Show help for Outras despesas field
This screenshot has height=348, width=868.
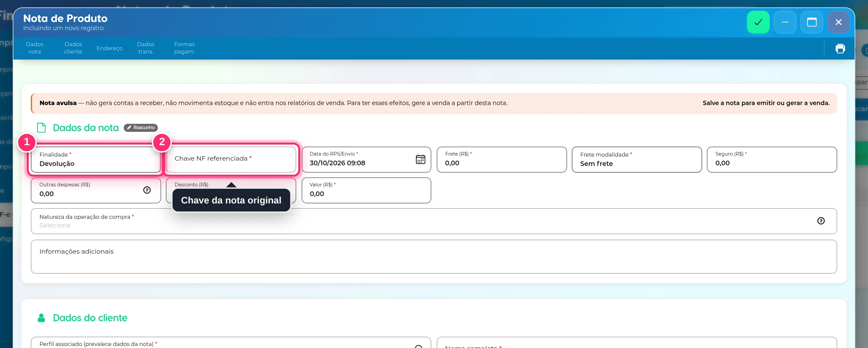pyautogui.click(x=147, y=190)
